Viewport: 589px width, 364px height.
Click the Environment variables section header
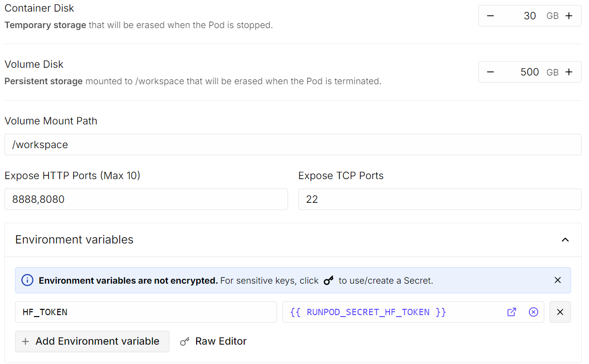(74, 240)
